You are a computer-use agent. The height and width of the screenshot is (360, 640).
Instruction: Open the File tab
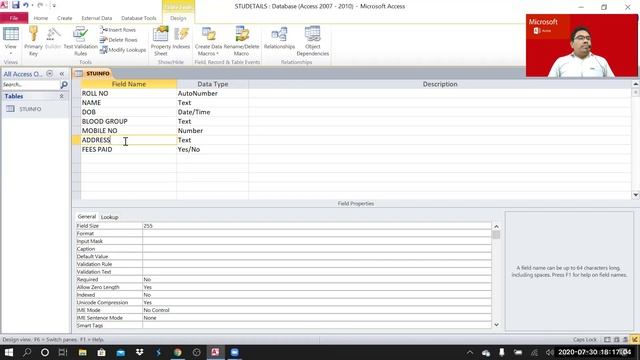tap(14, 18)
